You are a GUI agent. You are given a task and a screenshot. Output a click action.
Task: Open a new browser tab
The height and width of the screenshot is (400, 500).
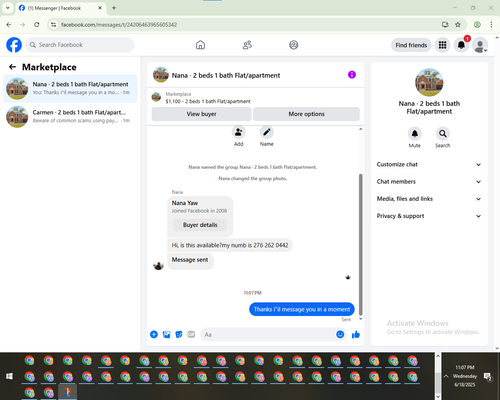click(114, 8)
